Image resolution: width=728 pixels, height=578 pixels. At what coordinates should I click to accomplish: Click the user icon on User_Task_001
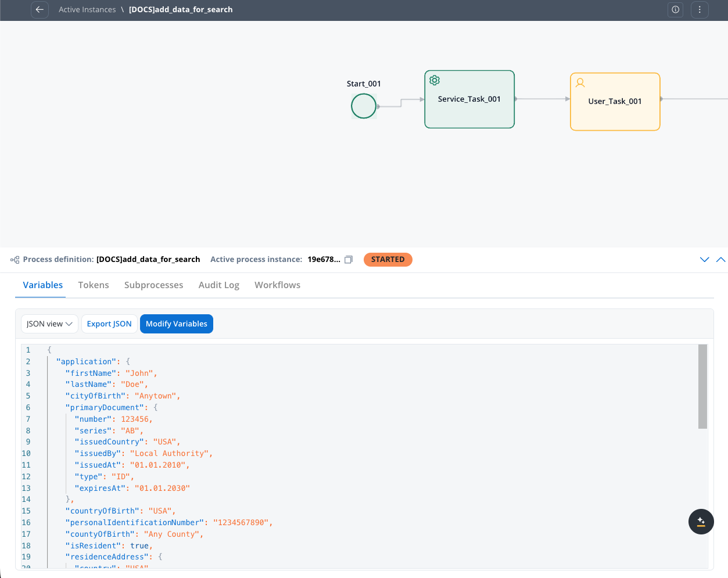[580, 83]
